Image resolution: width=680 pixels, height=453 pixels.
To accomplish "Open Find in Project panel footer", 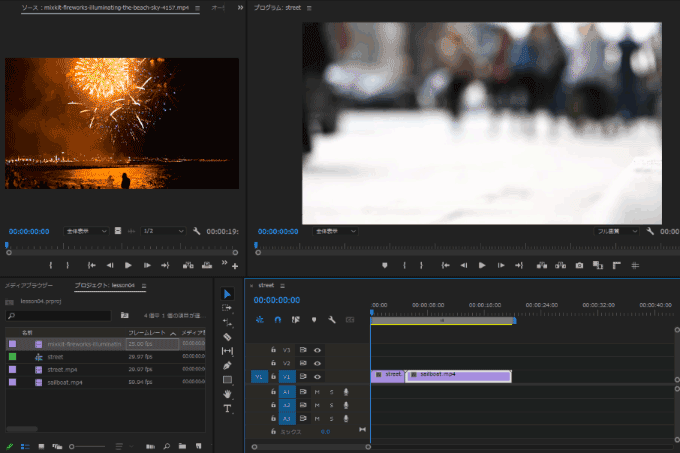I will tap(167, 446).
